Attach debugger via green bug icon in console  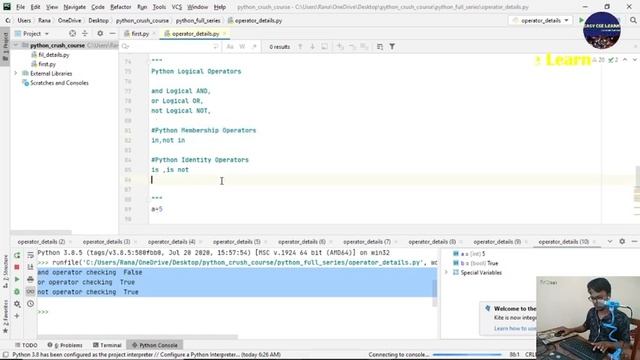[17, 291]
